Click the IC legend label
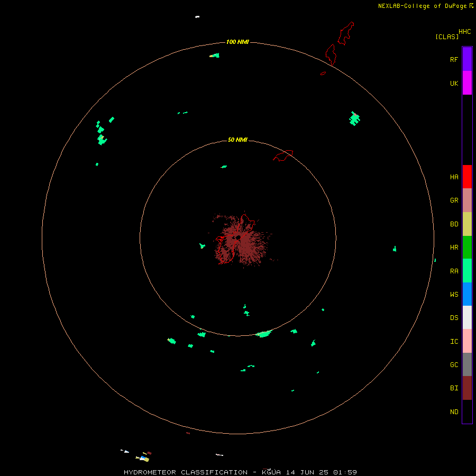Image resolution: width=476 pixels, height=476 pixels. click(454, 342)
